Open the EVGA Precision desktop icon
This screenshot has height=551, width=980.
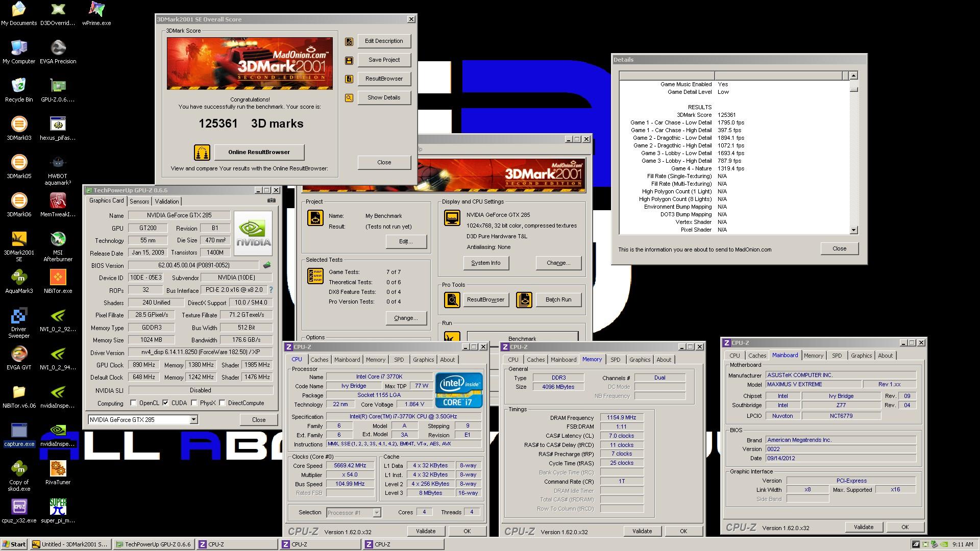click(58, 52)
